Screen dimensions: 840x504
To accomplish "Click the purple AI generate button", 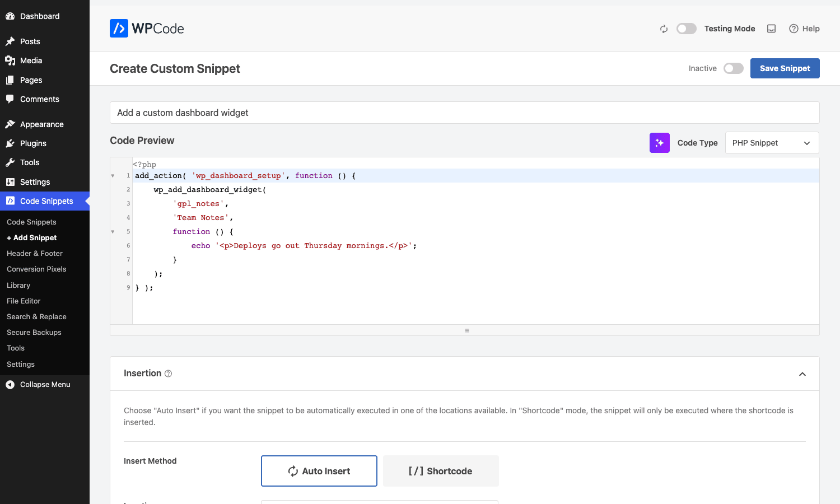I will [660, 143].
